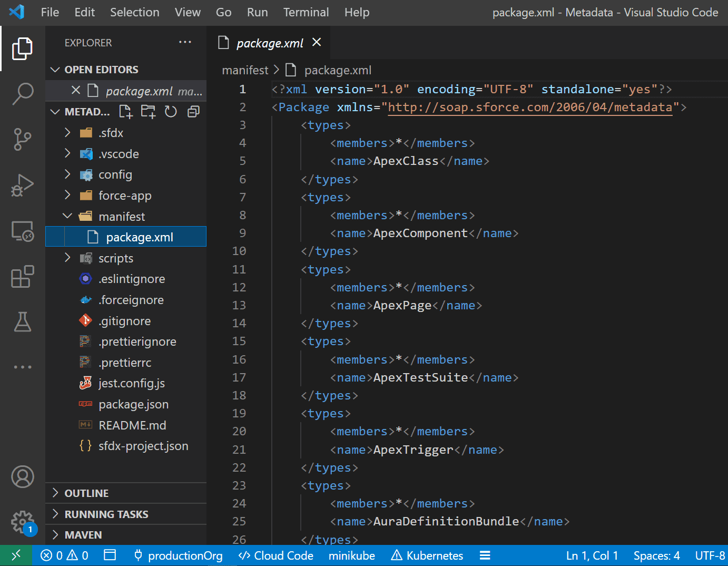Select UTF-8 encoding status item
Viewport: 728px width, 566px height.
tap(710, 555)
